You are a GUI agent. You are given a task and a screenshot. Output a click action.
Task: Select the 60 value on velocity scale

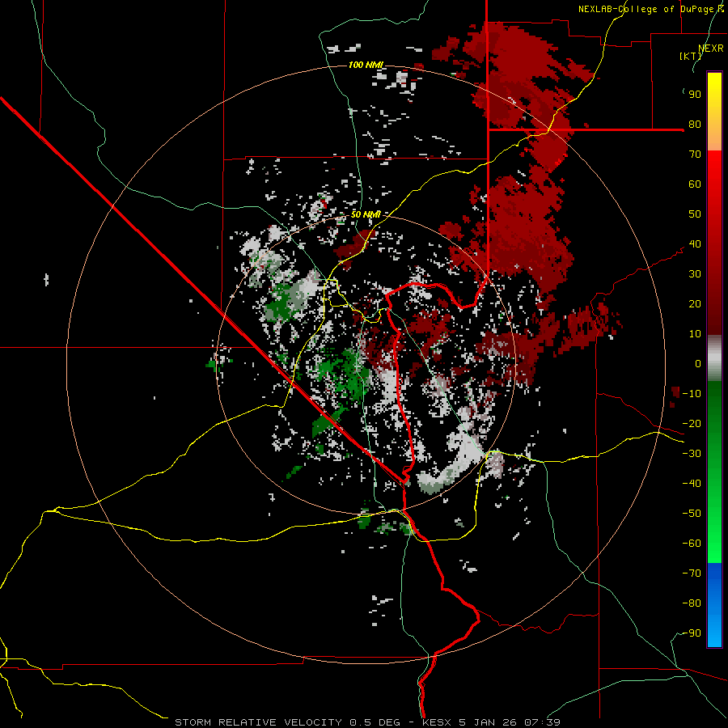695,184
